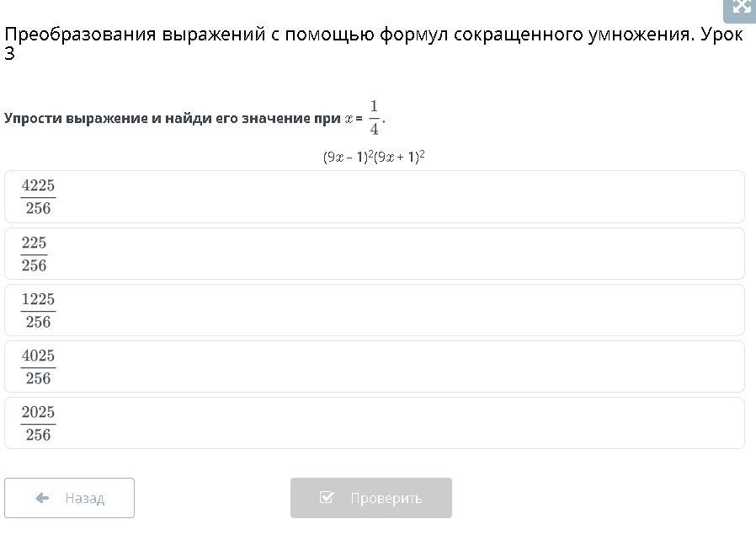This screenshot has width=756, height=546.
Task: Click the instruction text "Упрости выражение"
Action: tap(76, 119)
